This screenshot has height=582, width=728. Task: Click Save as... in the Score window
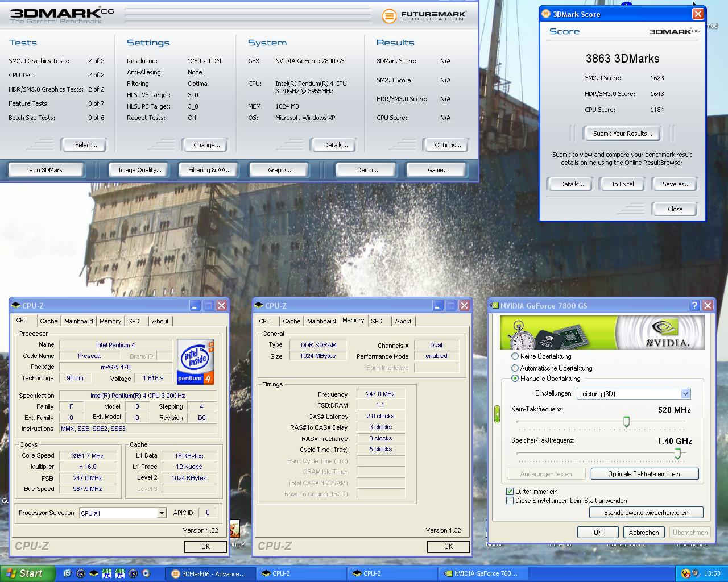pyautogui.click(x=676, y=184)
